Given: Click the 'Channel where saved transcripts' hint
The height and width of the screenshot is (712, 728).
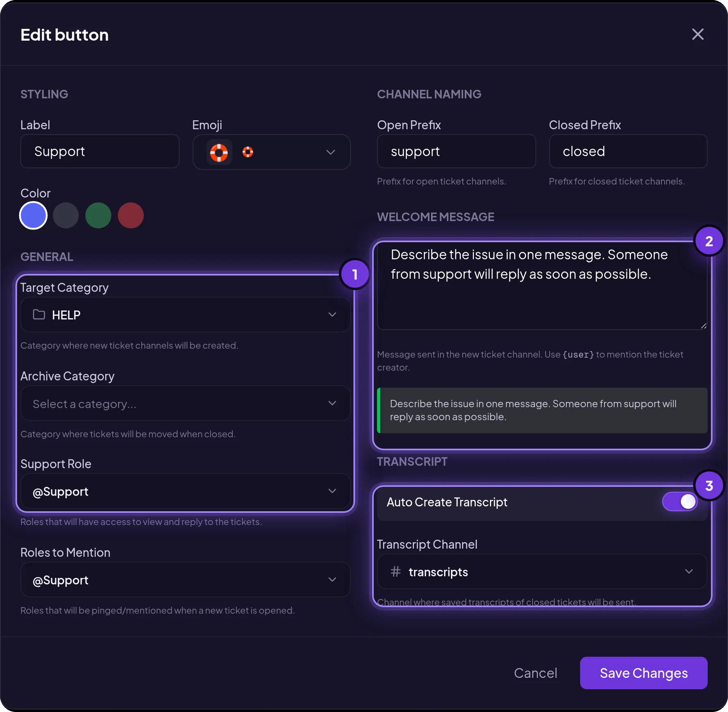Looking at the screenshot, I should 507,602.
